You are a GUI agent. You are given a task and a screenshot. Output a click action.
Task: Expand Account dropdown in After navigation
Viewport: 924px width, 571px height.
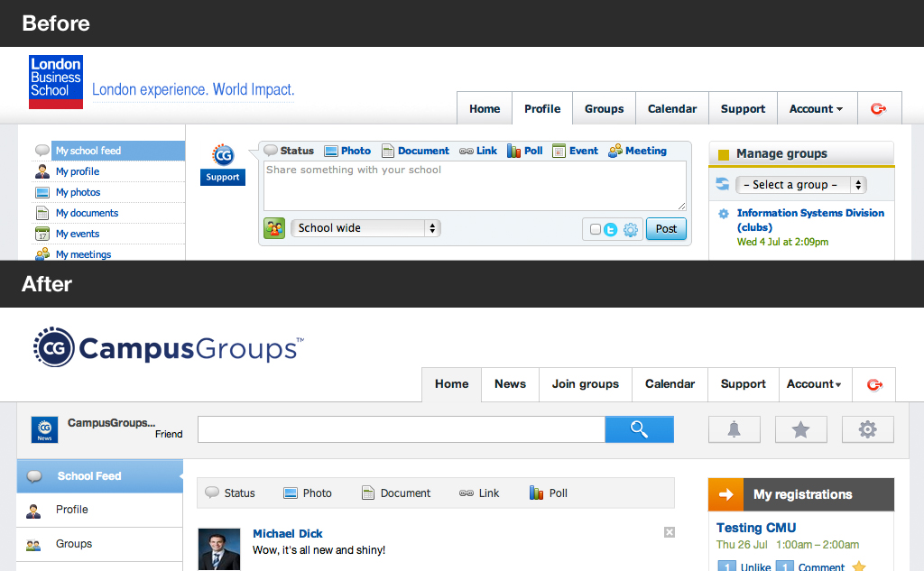pos(814,383)
